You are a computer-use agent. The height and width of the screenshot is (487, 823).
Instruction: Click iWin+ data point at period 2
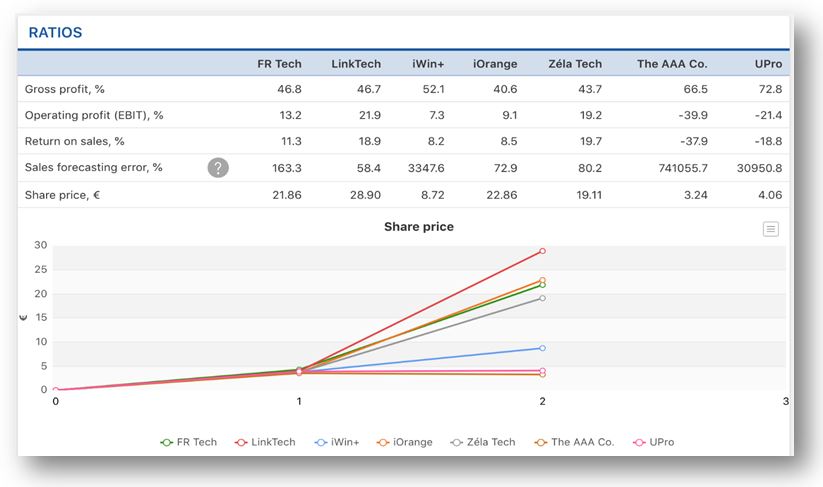[x=542, y=348]
